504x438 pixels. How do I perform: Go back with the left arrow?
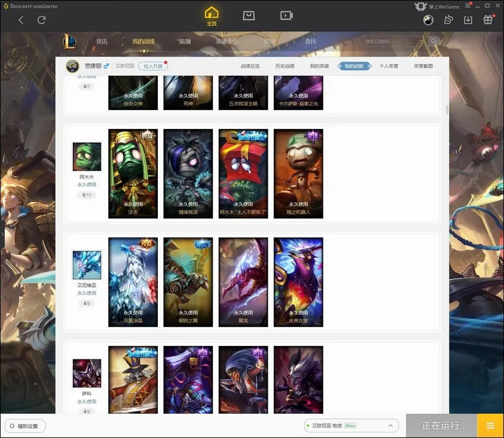[x=21, y=20]
